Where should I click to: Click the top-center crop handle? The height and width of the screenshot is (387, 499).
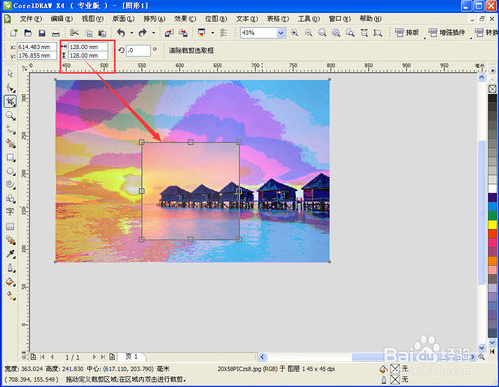(x=190, y=142)
